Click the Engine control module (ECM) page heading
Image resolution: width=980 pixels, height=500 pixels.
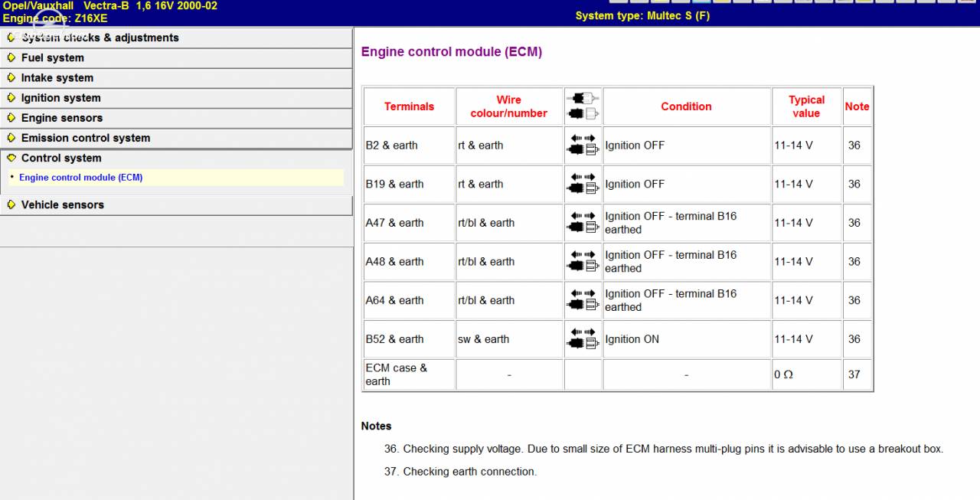(x=452, y=52)
